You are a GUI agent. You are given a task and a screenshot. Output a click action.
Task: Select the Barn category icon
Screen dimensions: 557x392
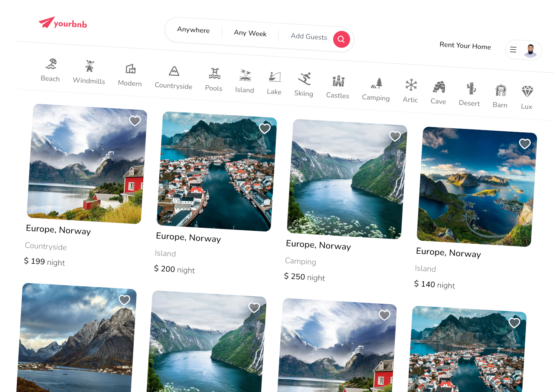coord(501,90)
